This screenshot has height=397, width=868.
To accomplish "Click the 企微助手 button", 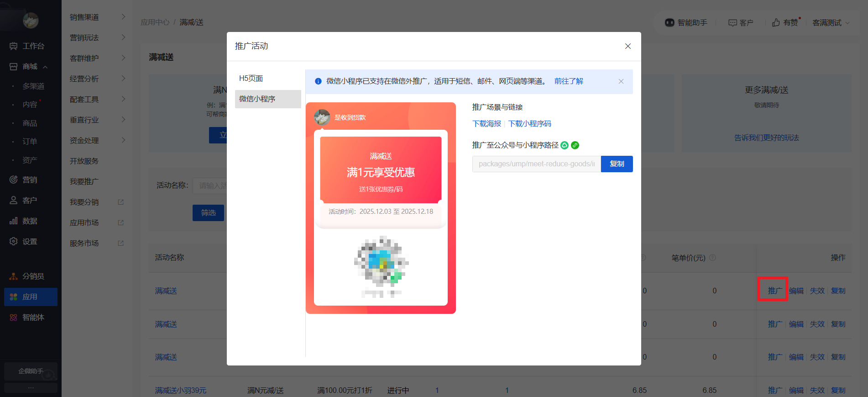I will [31, 371].
